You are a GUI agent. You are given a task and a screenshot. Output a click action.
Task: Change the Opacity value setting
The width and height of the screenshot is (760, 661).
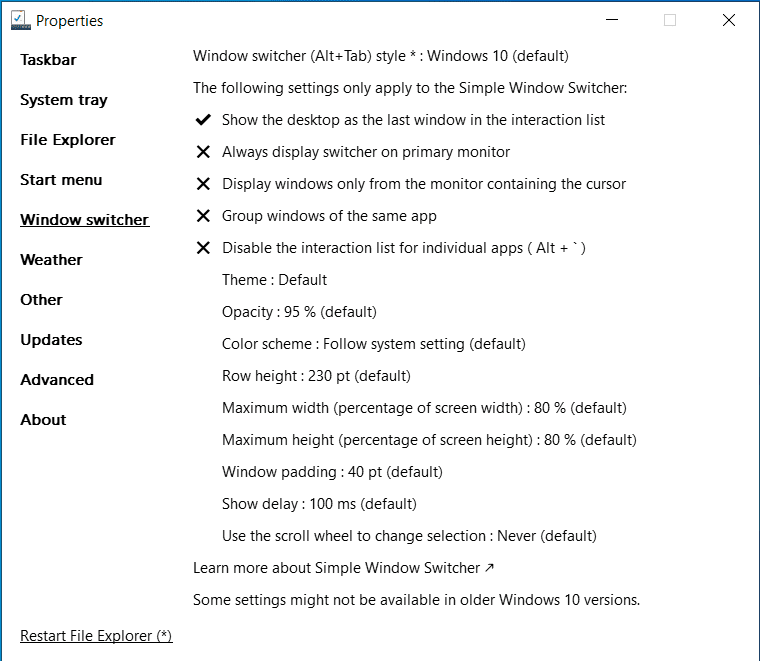299,312
